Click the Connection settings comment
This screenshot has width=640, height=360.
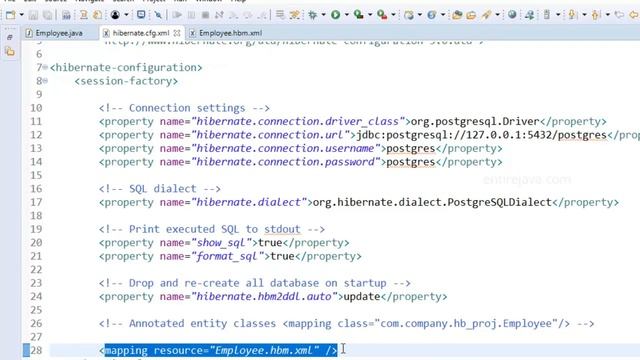(184, 108)
